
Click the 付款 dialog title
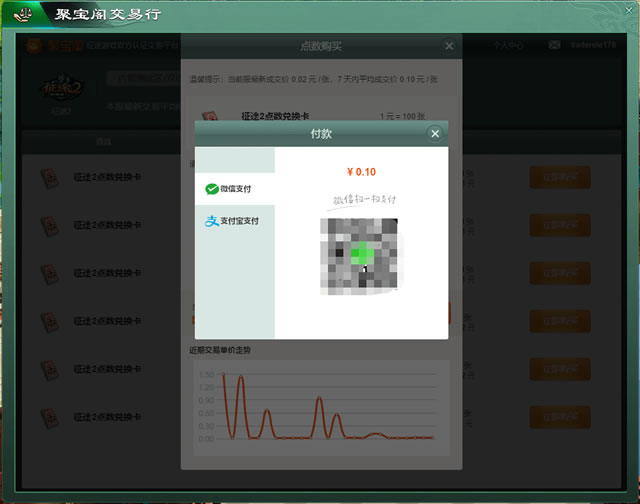(x=321, y=134)
